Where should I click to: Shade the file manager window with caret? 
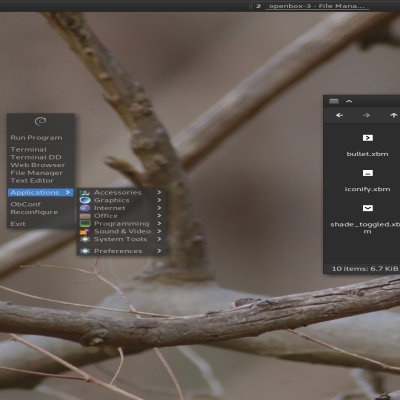349,101
